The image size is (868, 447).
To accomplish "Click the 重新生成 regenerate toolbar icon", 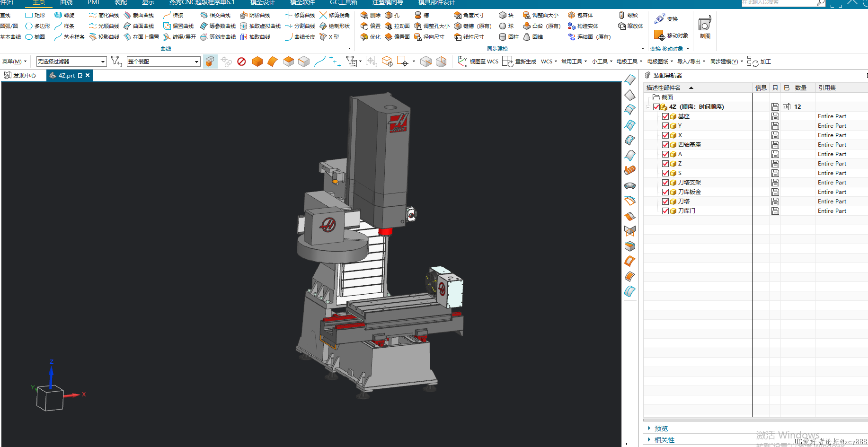I will tap(507, 61).
